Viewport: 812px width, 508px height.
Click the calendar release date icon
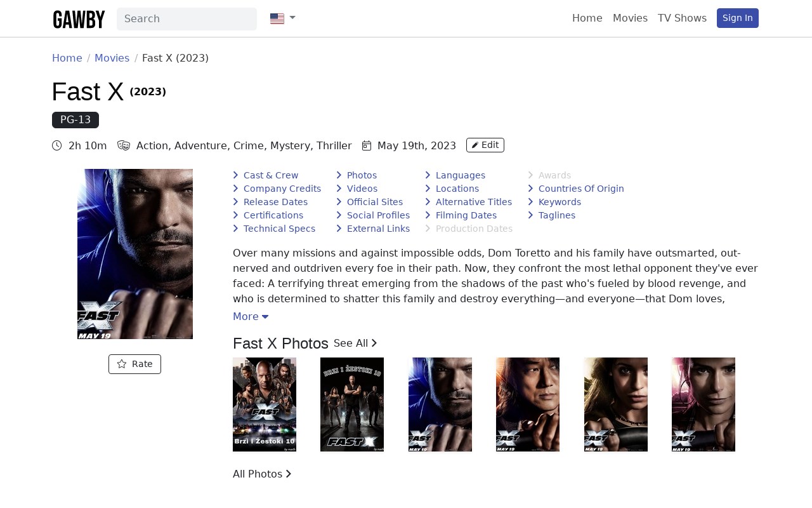(x=367, y=145)
